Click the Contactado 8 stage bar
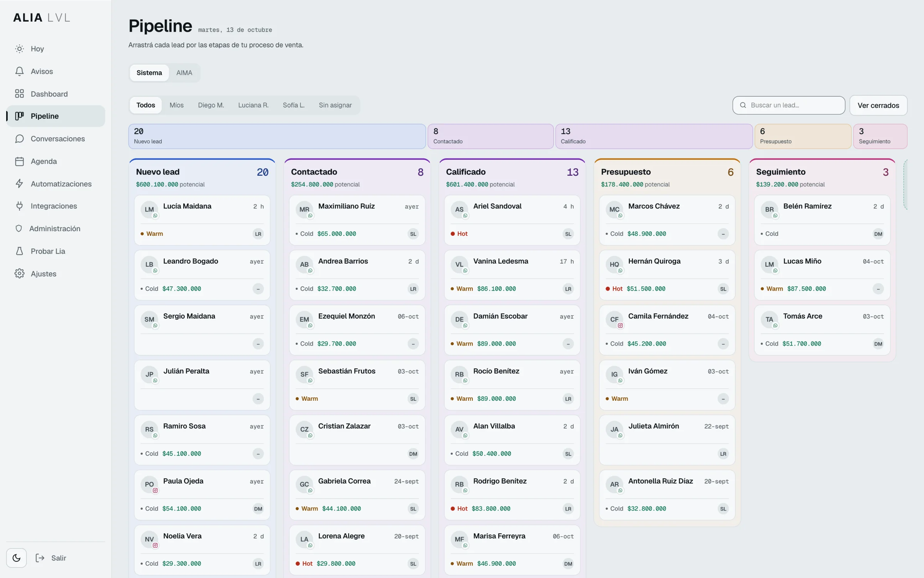Screen dimensions: 924x578 coord(491,136)
